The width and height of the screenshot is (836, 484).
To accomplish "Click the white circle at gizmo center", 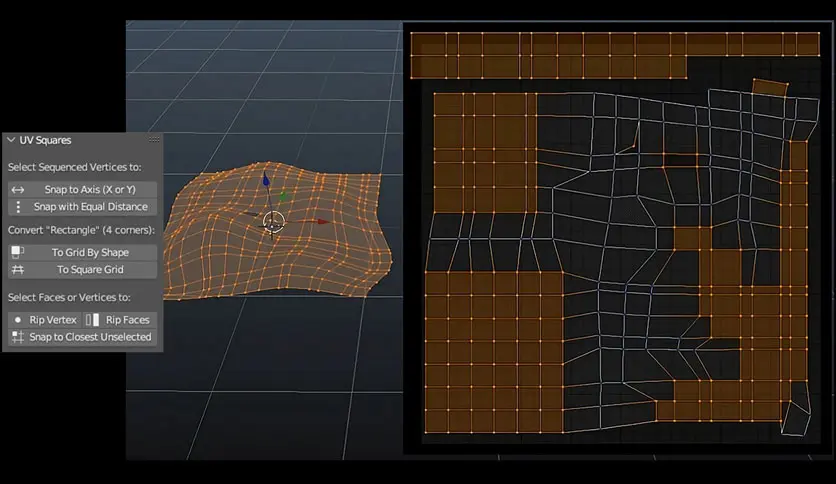I will [x=274, y=221].
